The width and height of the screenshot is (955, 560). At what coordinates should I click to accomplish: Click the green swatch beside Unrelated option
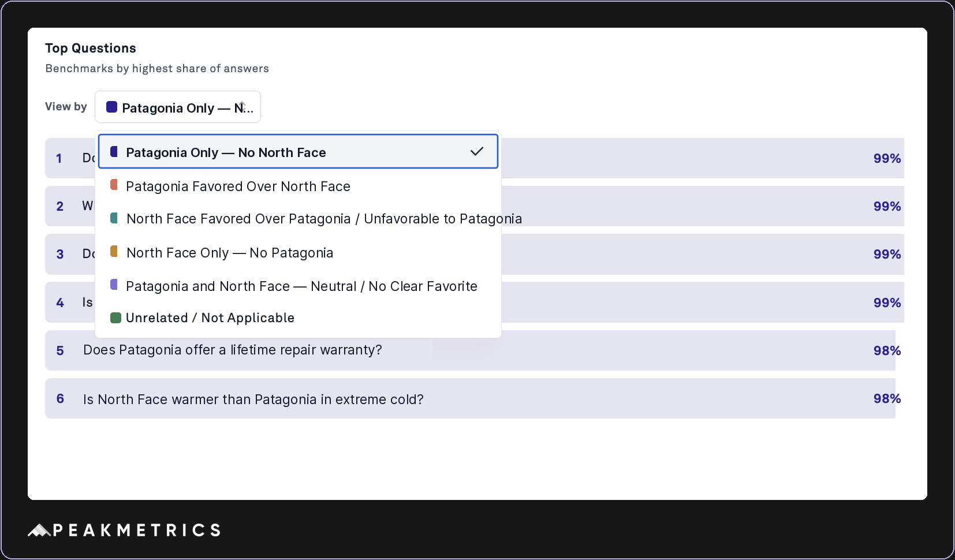[115, 318]
